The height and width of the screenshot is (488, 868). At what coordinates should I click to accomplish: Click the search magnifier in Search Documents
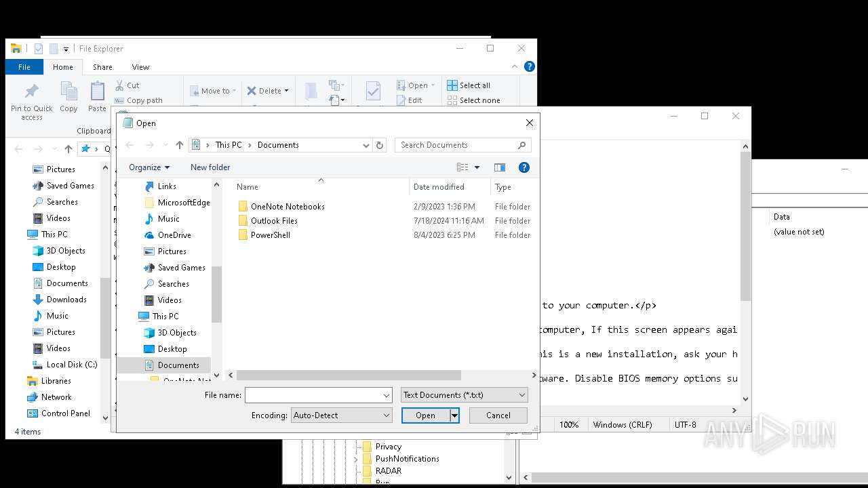click(521, 145)
